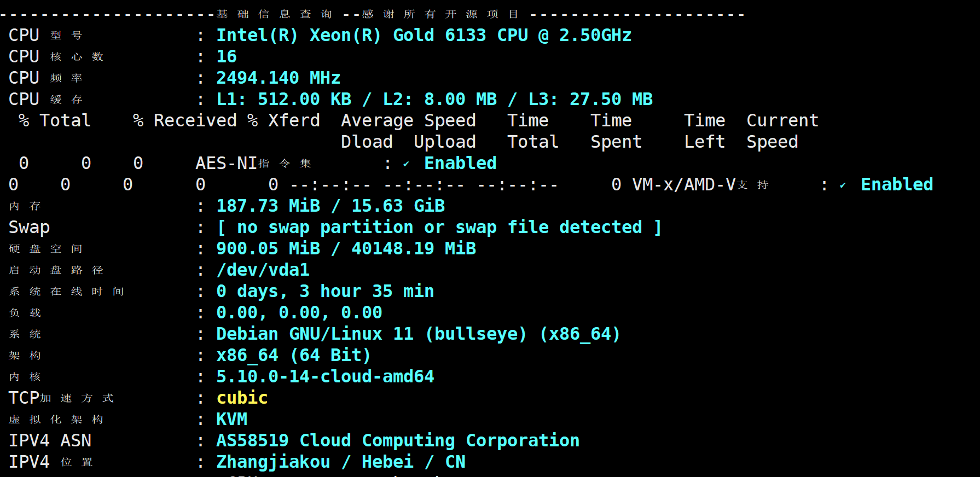This screenshot has height=477, width=980.
Task: Click the 基础信息查询 header title
Action: 274,14
